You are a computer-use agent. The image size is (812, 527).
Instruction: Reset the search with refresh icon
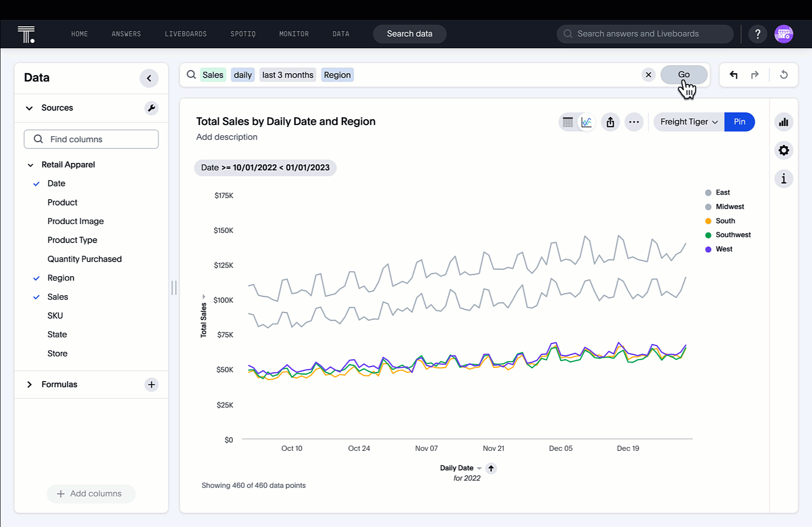pyautogui.click(x=784, y=75)
